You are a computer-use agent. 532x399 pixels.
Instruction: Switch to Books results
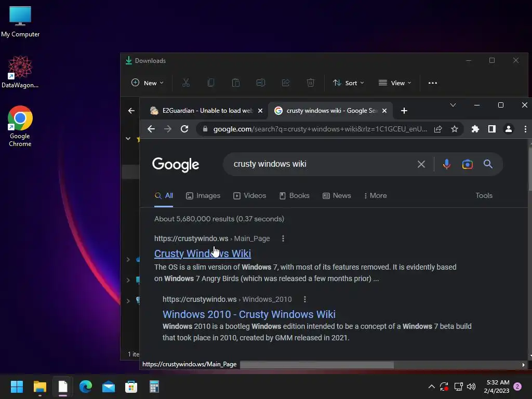[x=295, y=196]
